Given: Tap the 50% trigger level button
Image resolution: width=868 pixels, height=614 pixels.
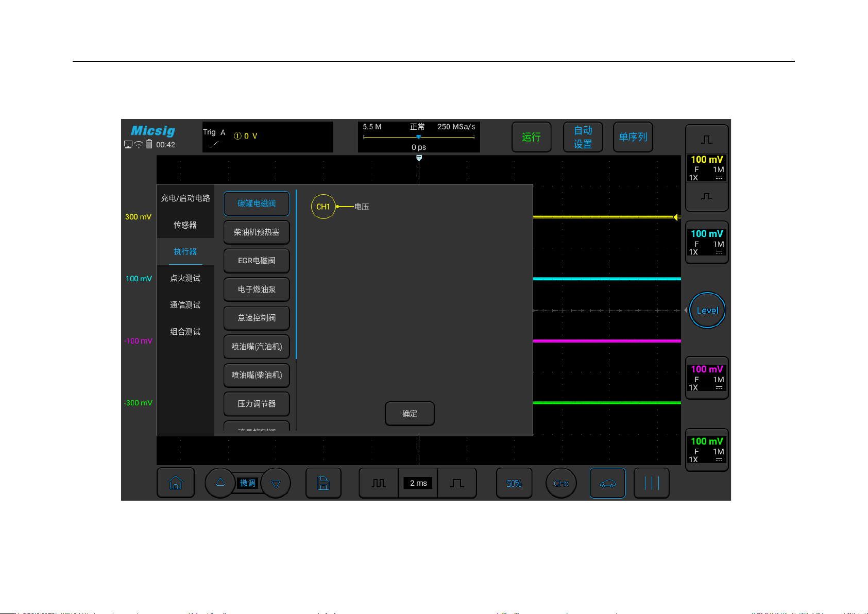Looking at the screenshot, I should point(514,483).
